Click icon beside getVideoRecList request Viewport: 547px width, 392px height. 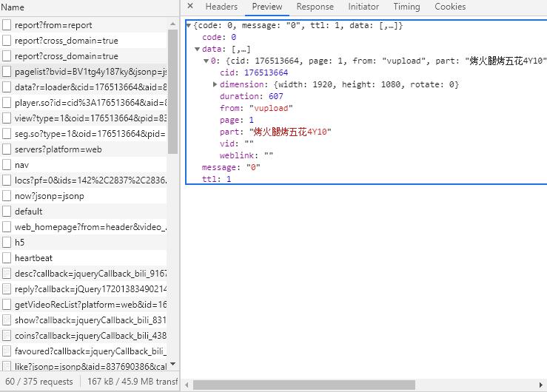pos(7,305)
